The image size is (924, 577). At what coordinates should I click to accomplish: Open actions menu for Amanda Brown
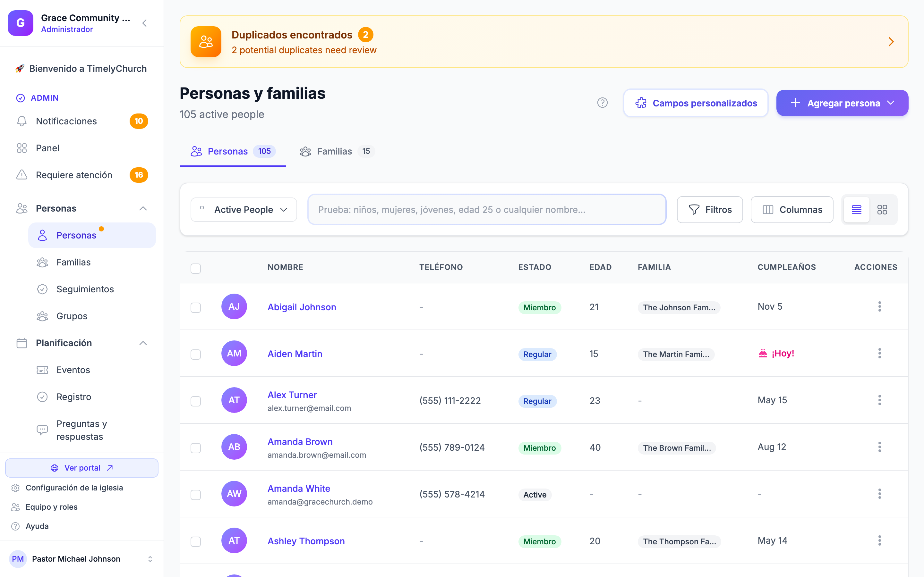click(x=879, y=447)
